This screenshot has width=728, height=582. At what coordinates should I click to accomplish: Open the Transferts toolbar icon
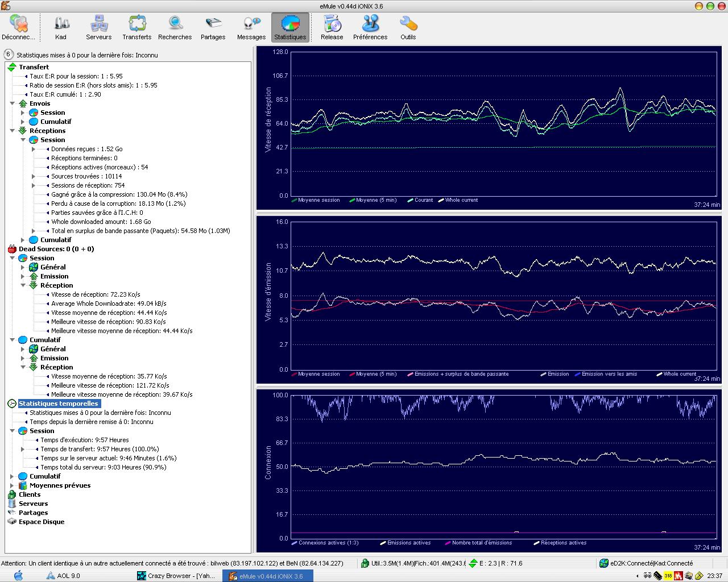click(137, 27)
